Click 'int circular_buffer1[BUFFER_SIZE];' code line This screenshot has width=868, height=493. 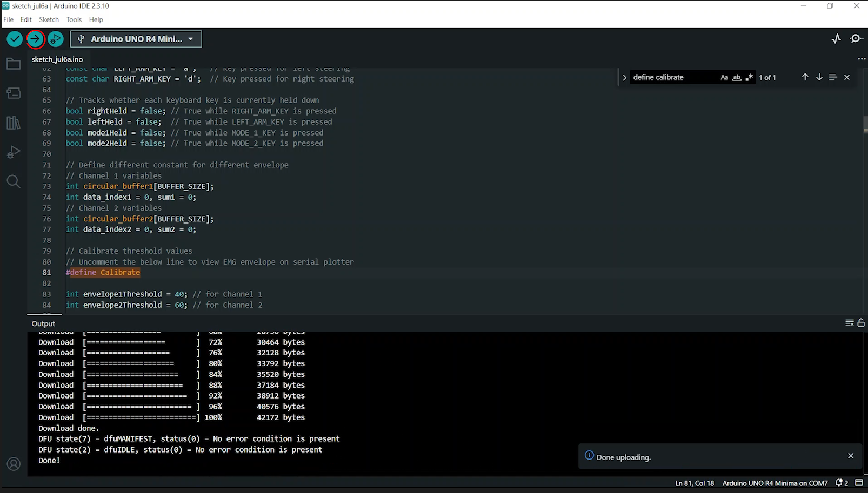click(x=139, y=186)
